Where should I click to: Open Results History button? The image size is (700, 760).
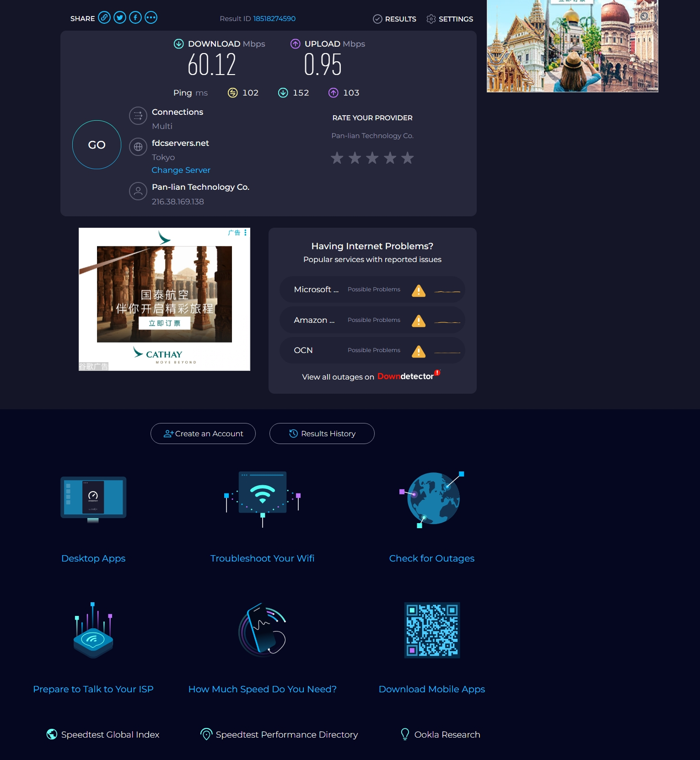click(x=322, y=434)
